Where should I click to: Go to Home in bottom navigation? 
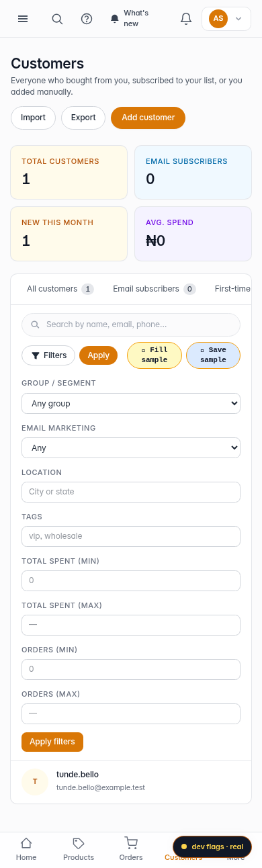26,849
